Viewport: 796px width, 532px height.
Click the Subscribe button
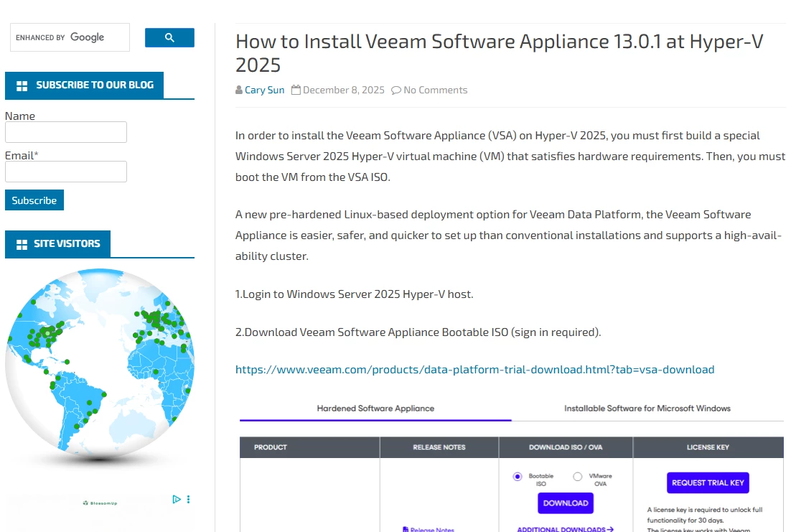34,200
